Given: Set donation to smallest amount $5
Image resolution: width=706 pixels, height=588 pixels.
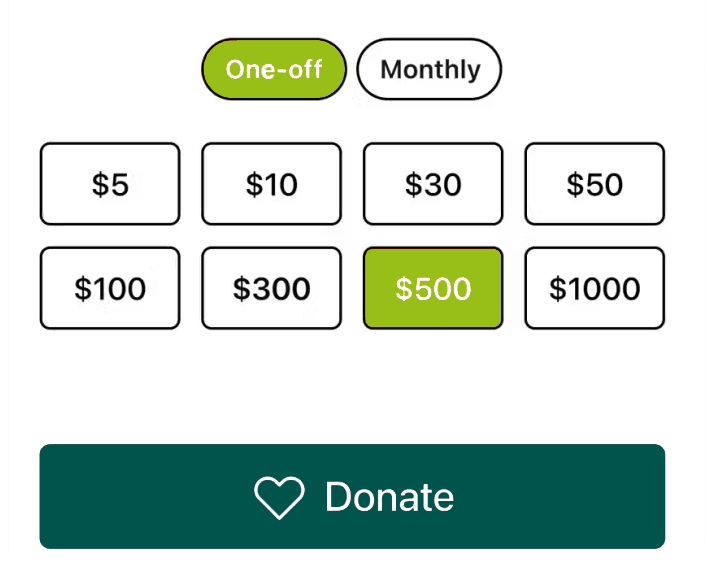Looking at the screenshot, I should pyautogui.click(x=110, y=184).
